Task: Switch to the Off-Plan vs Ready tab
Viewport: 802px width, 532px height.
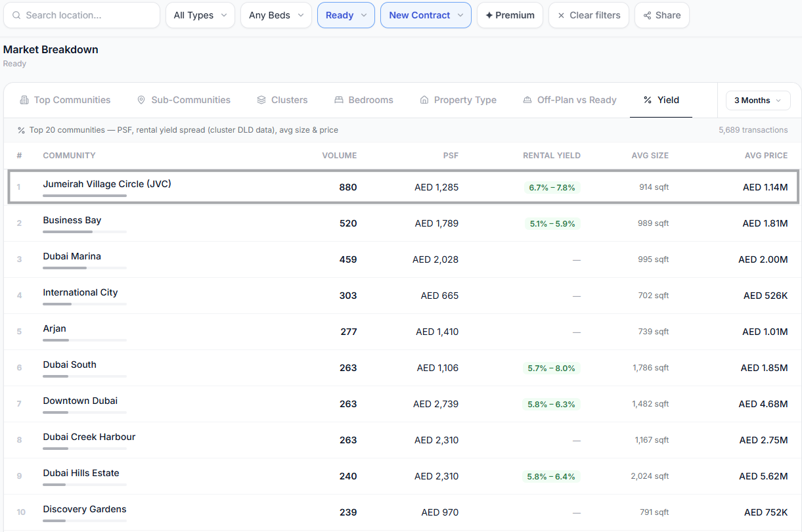Action: 569,100
